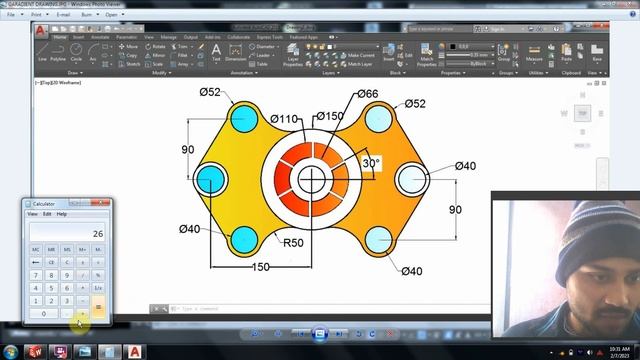Open Layer Properties manager
Screen dimensions: 640x360
click(293, 55)
